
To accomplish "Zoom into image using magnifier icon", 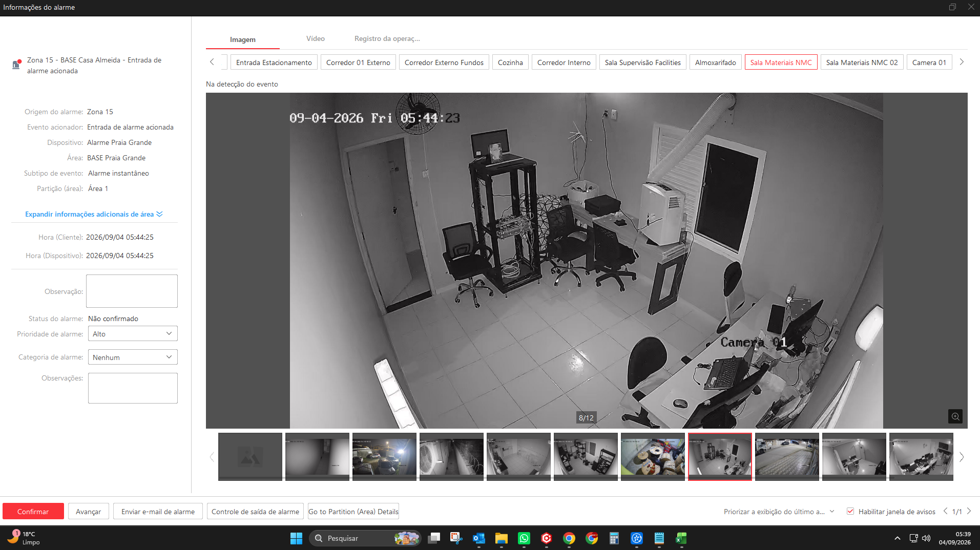I will point(955,416).
